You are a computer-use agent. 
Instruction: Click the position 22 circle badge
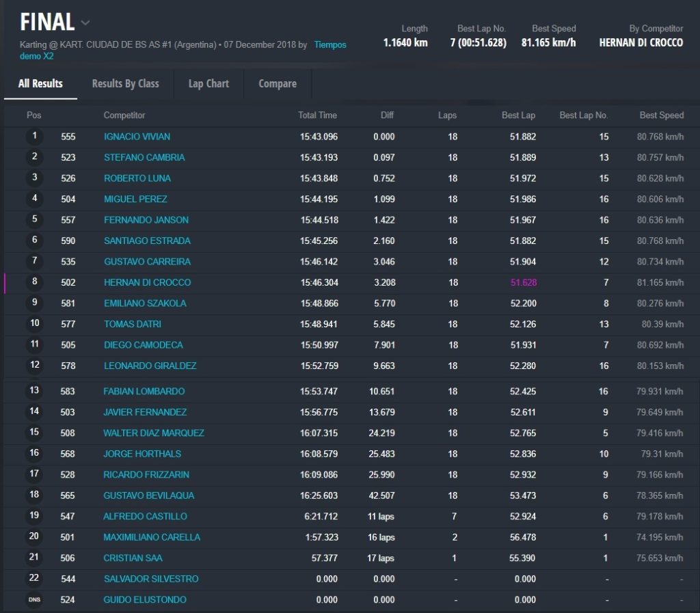click(34, 578)
